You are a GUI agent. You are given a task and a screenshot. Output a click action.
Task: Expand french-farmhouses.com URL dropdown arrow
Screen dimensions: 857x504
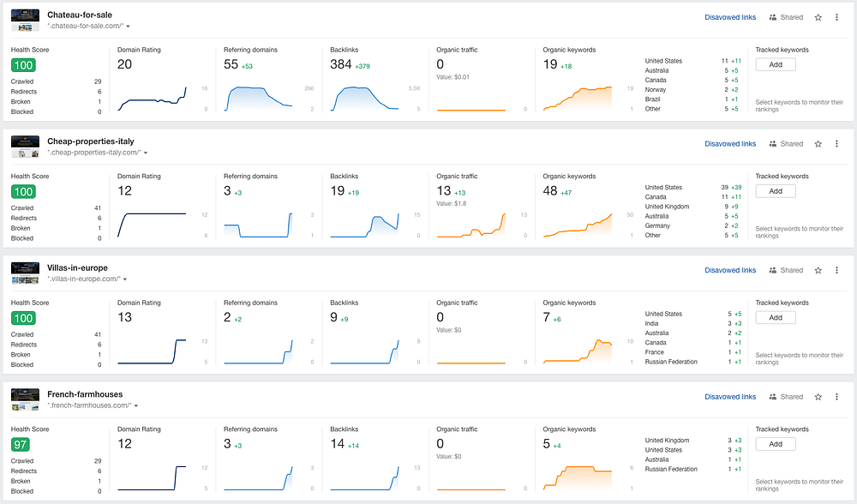pos(136,405)
